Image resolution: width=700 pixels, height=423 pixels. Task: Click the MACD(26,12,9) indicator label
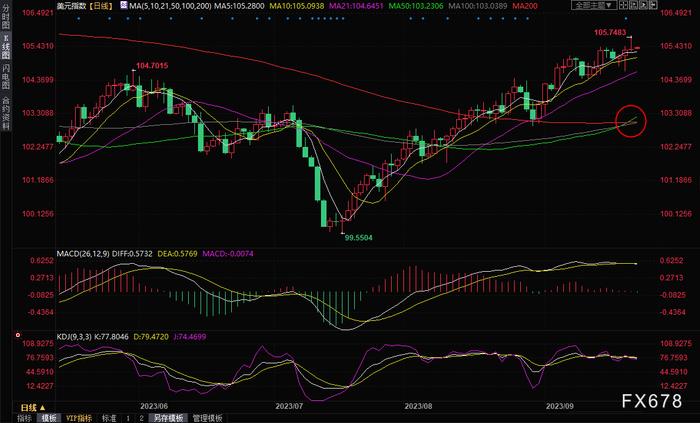tap(83, 253)
